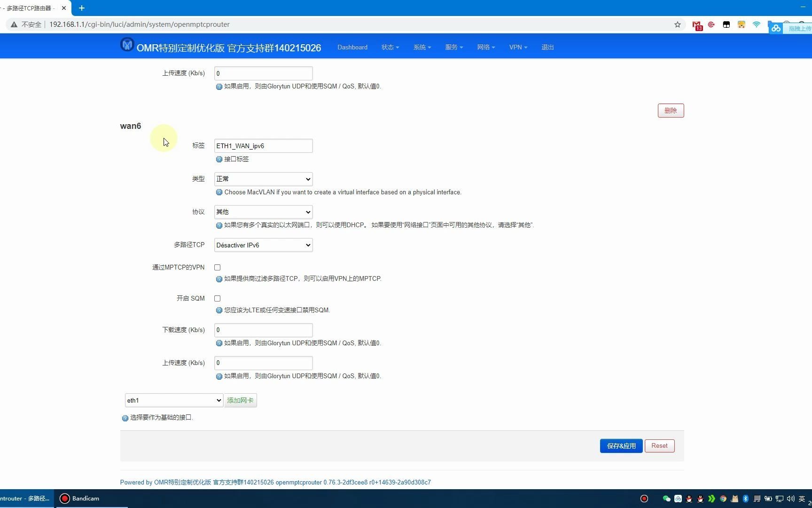Enable 通过MPTCP的VPN checkbox

218,268
